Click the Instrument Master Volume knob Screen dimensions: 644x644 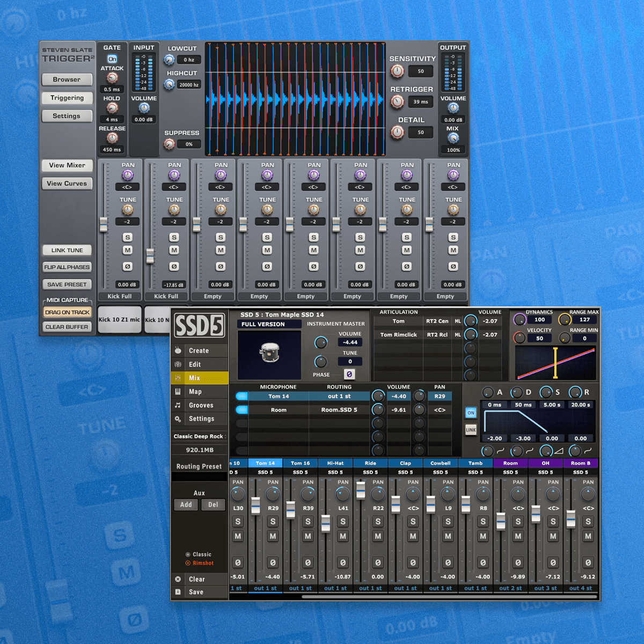tap(320, 342)
